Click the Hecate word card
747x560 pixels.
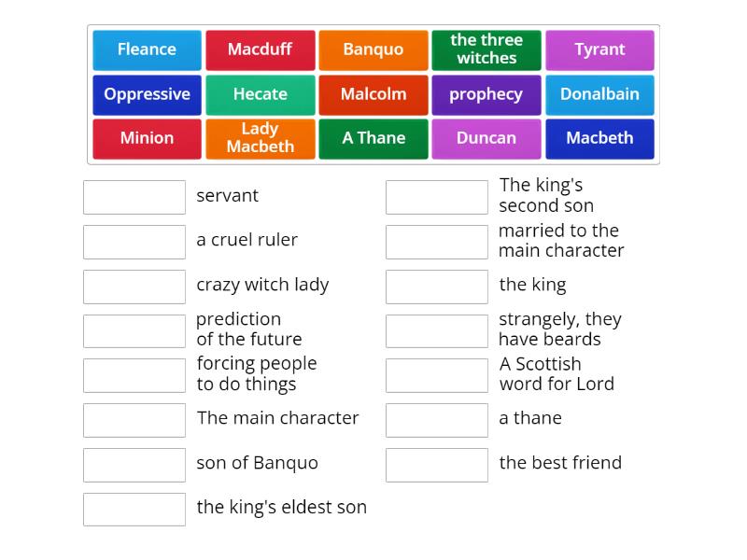click(x=260, y=94)
